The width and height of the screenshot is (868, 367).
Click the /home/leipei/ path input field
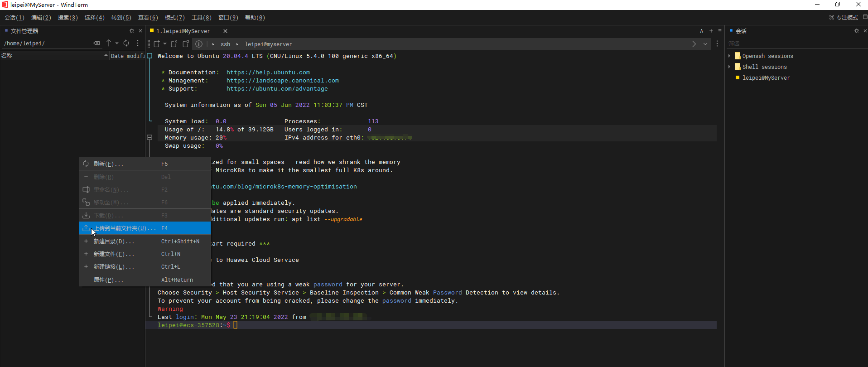pyautogui.click(x=48, y=43)
